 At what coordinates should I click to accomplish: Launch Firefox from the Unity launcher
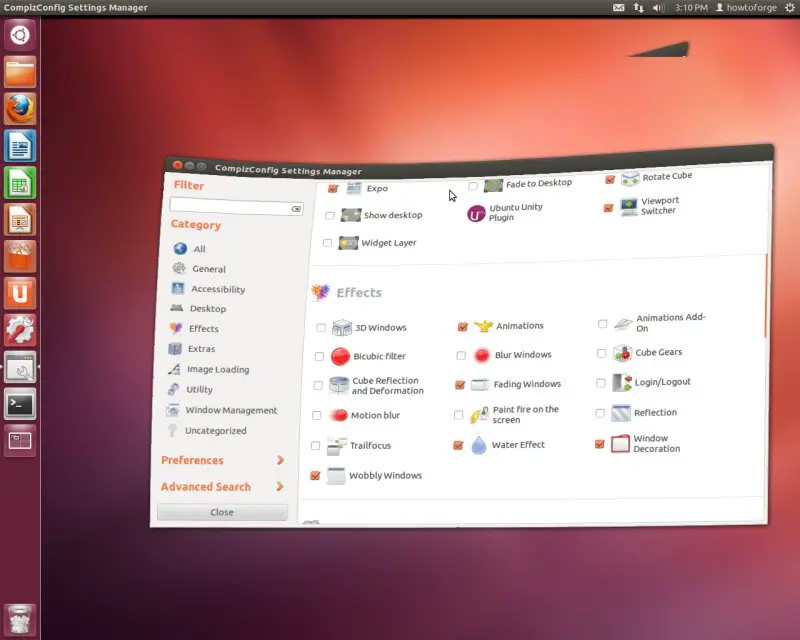click(x=20, y=109)
